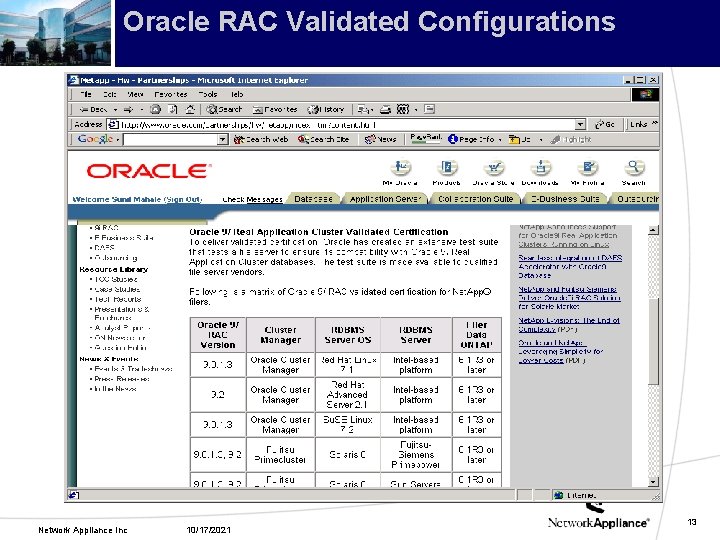Click the Discuss icon at toolbar end
The image size is (720, 540).
[x=430, y=109]
